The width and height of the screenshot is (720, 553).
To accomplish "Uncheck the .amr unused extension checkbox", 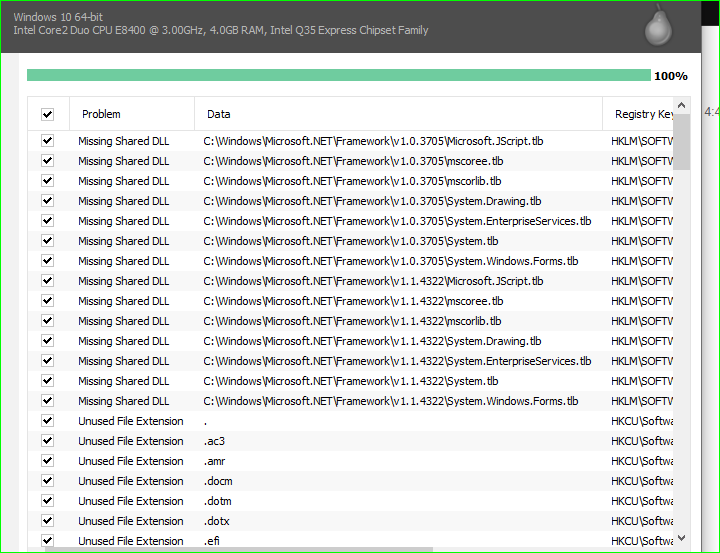I will click(47, 461).
